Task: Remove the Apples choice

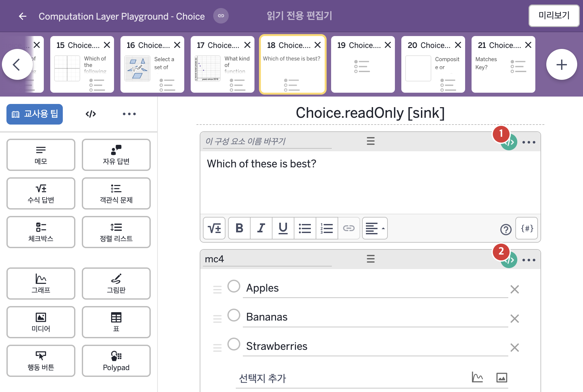Action: (x=515, y=289)
